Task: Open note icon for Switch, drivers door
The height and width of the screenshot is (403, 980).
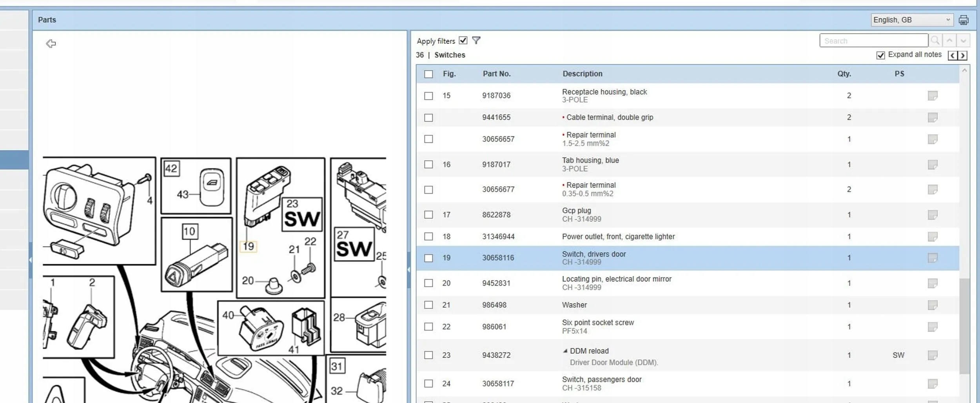Action: 933,258
